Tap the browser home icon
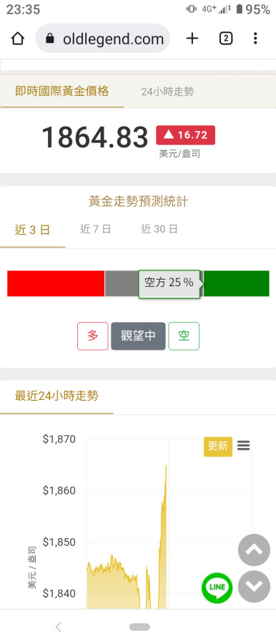 (18, 39)
